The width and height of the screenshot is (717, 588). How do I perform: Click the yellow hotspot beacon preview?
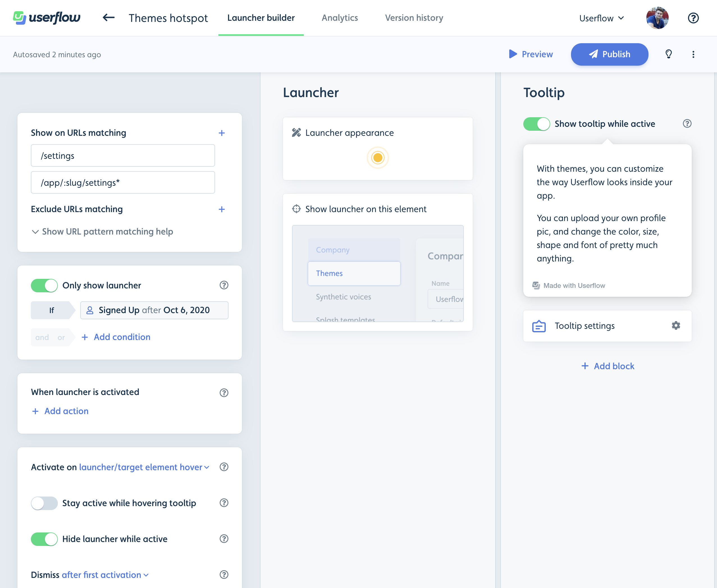378,157
